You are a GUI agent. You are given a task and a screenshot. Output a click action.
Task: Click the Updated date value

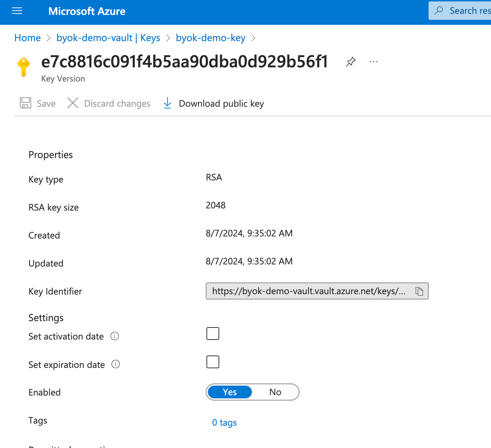click(x=249, y=261)
